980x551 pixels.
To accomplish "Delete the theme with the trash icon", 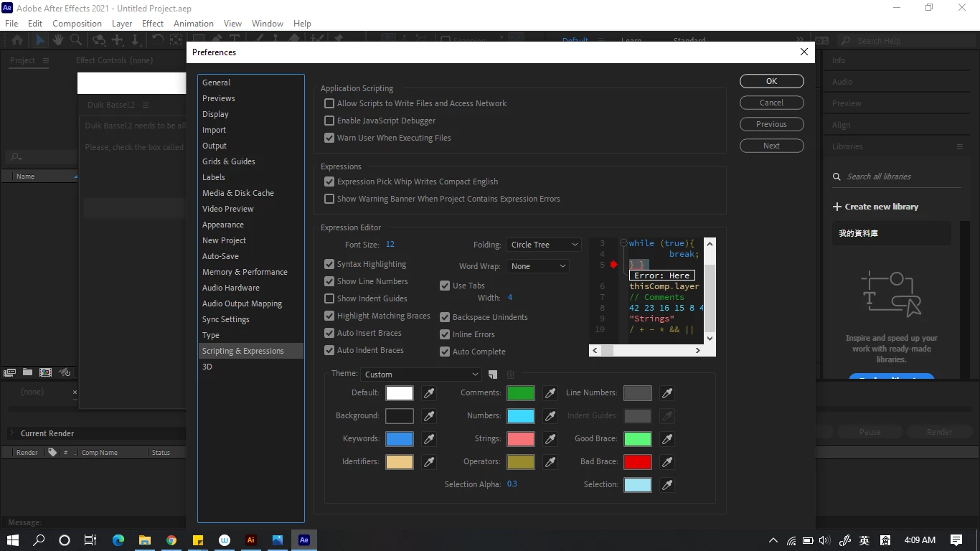I will [511, 375].
